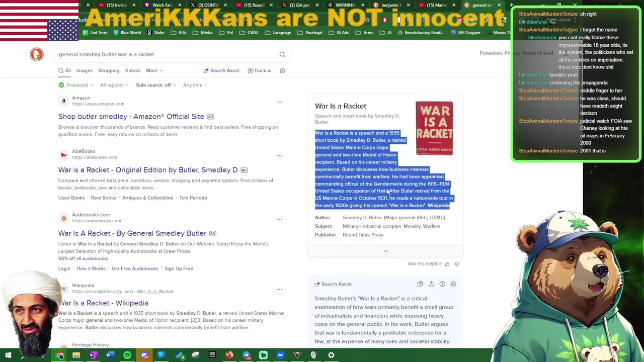
Task: Open War Is A Racket Audiobooks link
Action: tap(132, 233)
